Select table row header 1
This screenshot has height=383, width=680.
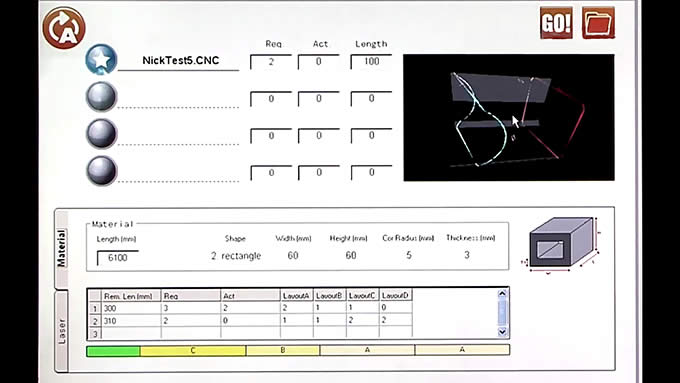[95, 308]
